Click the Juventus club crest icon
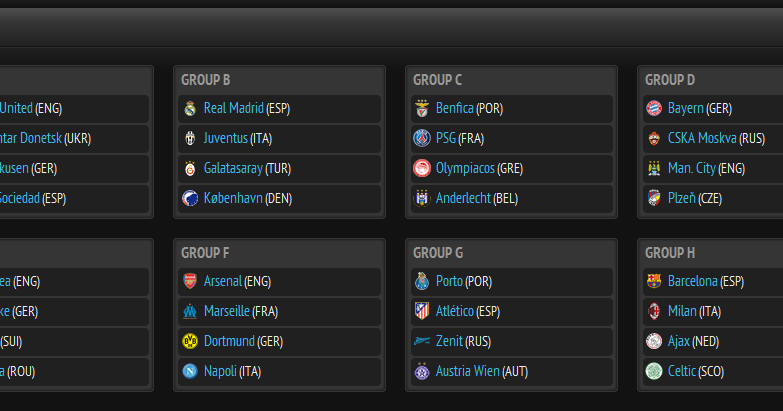This screenshot has height=411, width=783. [190, 138]
